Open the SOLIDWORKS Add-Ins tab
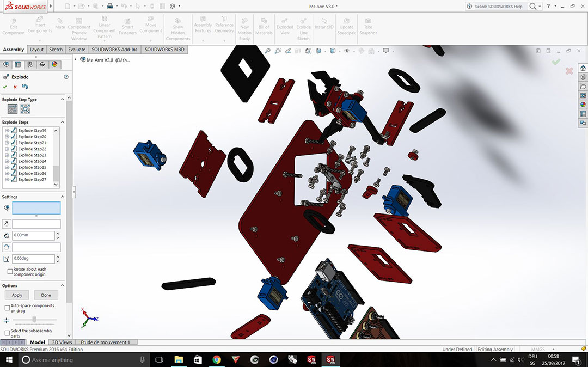This screenshot has width=588, height=367. click(114, 50)
